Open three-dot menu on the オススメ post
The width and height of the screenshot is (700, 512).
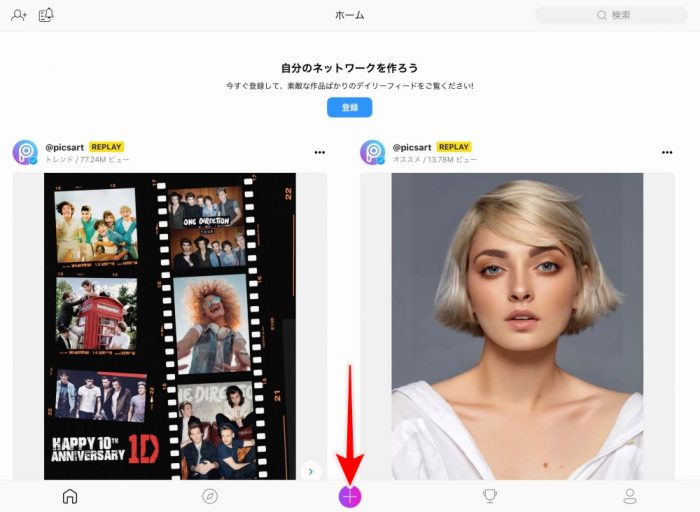click(x=667, y=152)
